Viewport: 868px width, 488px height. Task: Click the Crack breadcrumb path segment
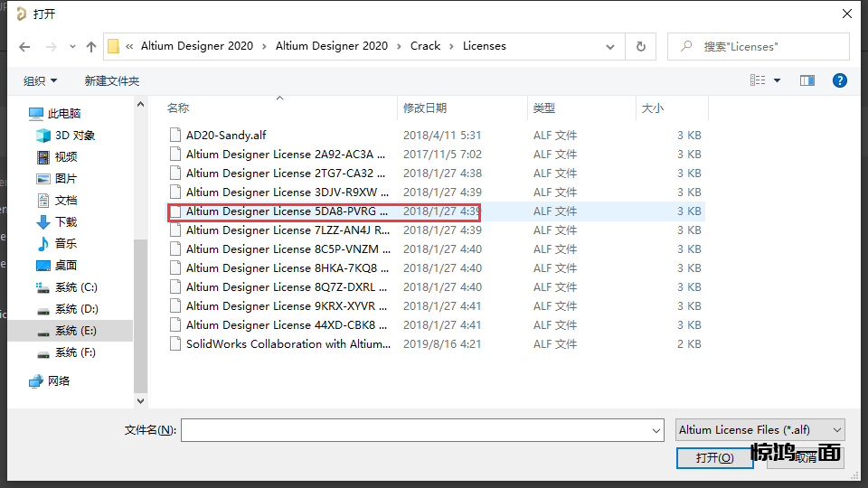pyautogui.click(x=425, y=46)
